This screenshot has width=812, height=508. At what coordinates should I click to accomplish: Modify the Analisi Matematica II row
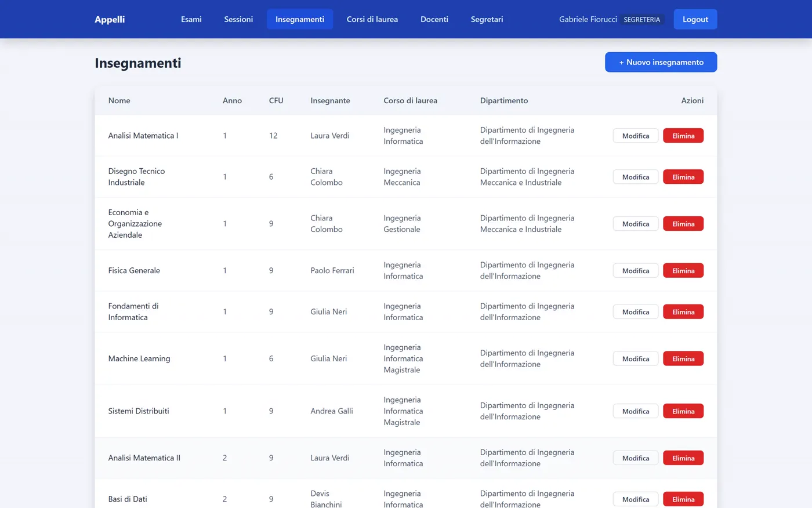pyautogui.click(x=636, y=458)
